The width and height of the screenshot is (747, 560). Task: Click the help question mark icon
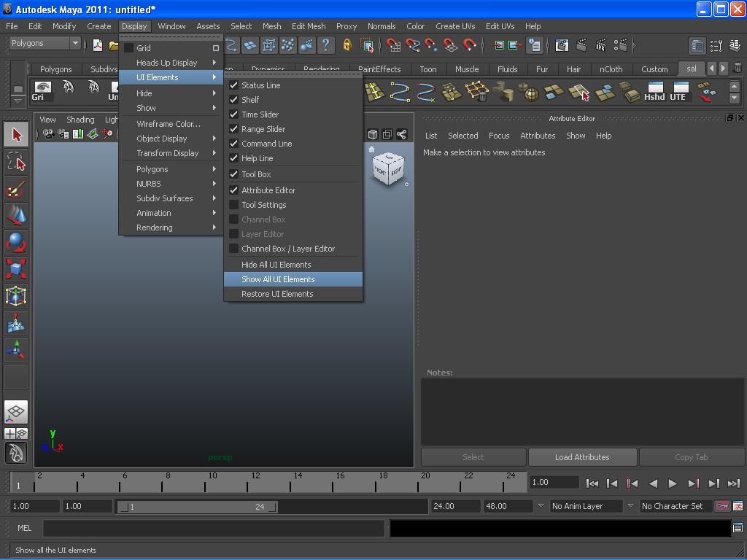coord(326,44)
